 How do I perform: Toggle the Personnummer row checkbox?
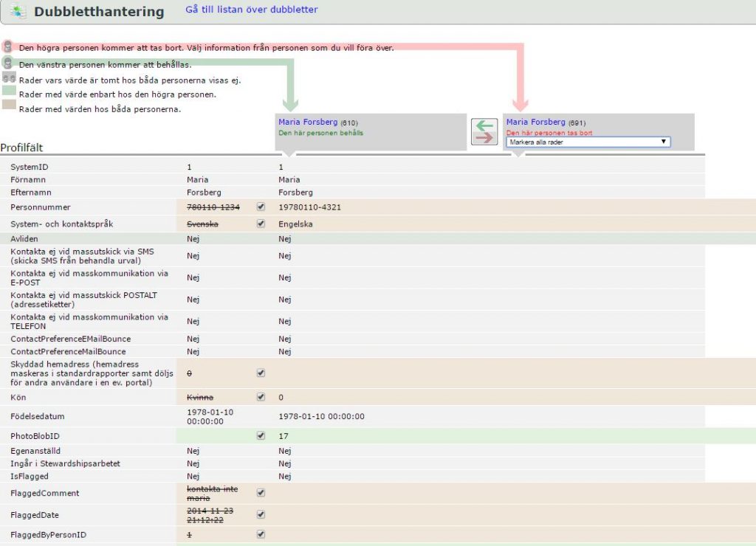tap(261, 207)
